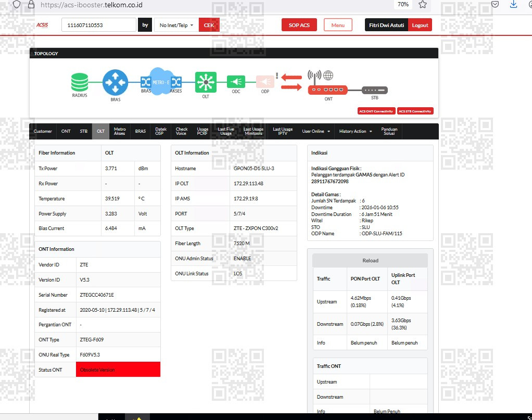Screen dimensions: 532x420
Task: Open the Last Five Usage tab
Action: pyautogui.click(x=225, y=131)
